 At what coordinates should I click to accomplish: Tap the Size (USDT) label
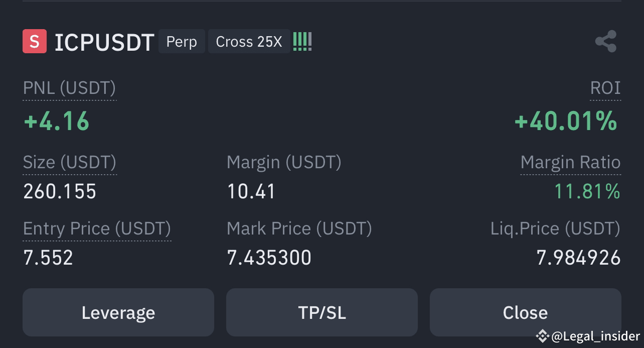tap(70, 162)
